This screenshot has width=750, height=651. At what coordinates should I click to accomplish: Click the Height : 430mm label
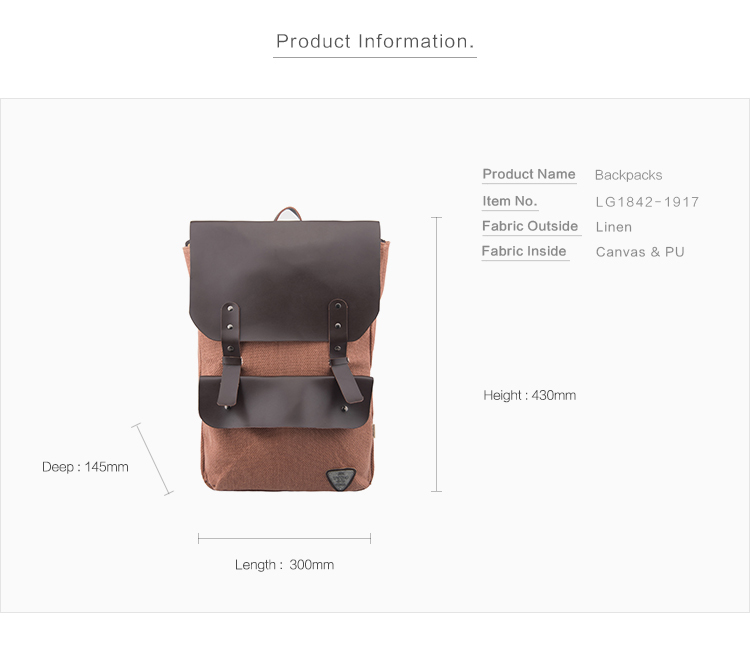[529, 395]
